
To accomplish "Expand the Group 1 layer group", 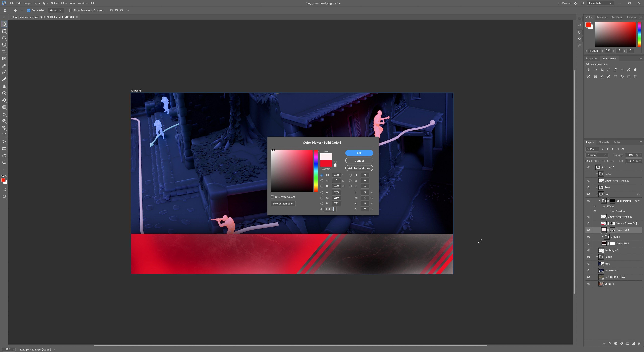I will [x=603, y=237].
